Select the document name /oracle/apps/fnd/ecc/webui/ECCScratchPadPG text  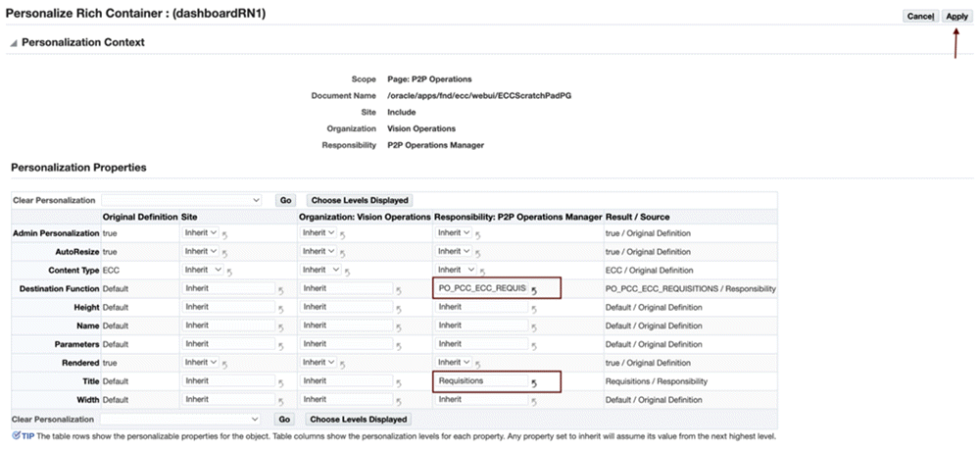click(x=479, y=96)
